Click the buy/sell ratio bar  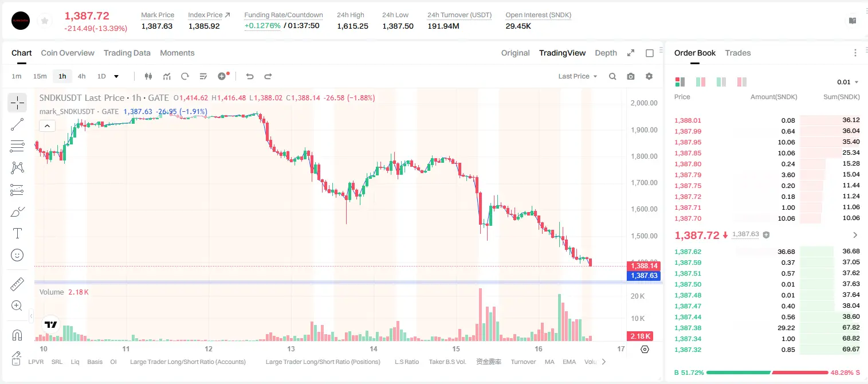tap(767, 373)
